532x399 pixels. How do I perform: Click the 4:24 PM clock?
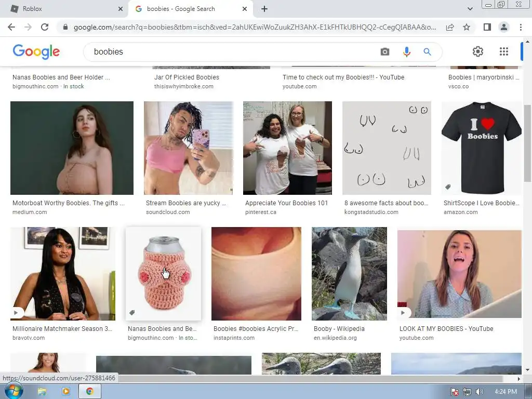506,392
